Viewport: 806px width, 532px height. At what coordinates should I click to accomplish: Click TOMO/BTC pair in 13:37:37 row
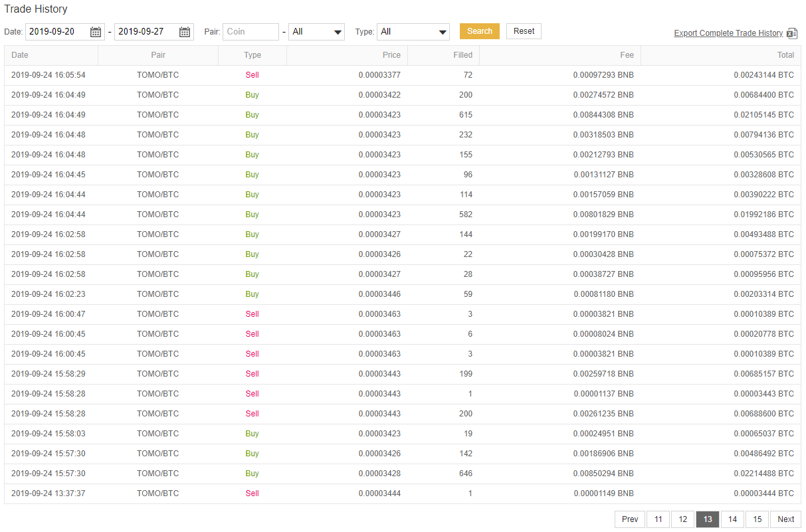(158, 493)
